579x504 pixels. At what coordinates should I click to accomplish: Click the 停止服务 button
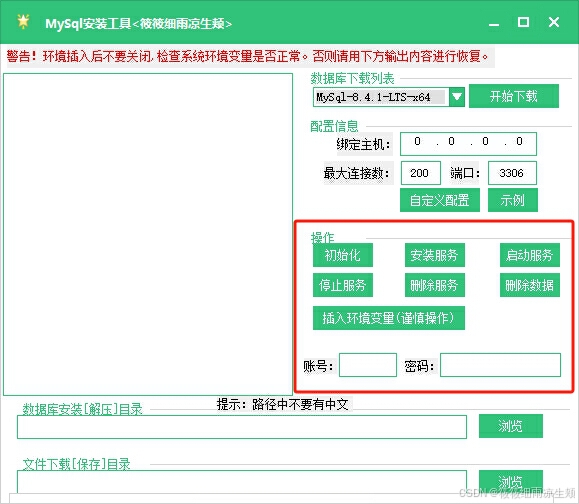pos(343,285)
